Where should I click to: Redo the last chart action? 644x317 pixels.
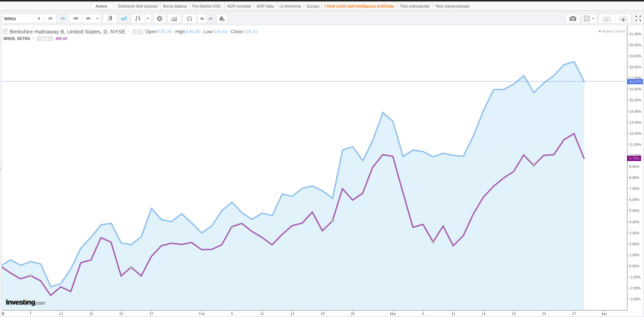coord(211,18)
